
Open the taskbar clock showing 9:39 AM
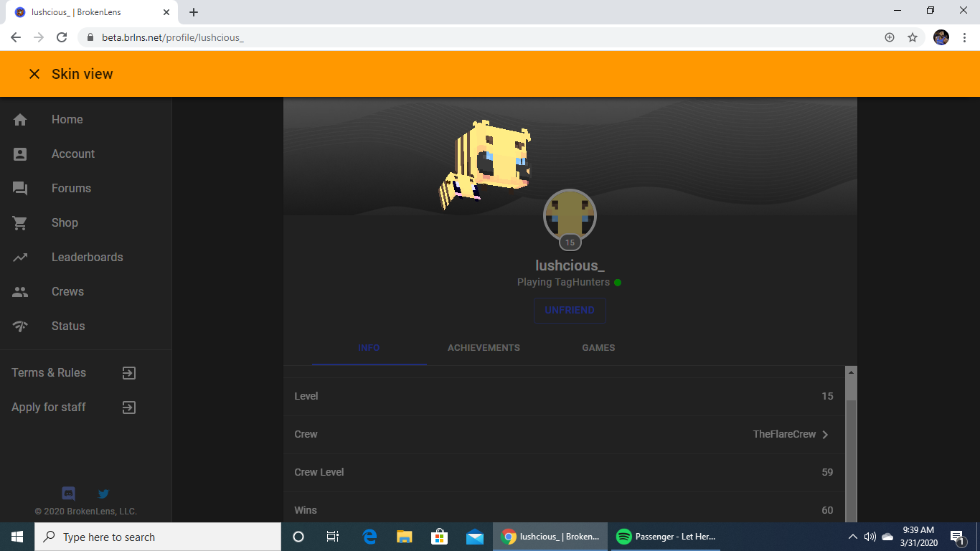pos(920,537)
